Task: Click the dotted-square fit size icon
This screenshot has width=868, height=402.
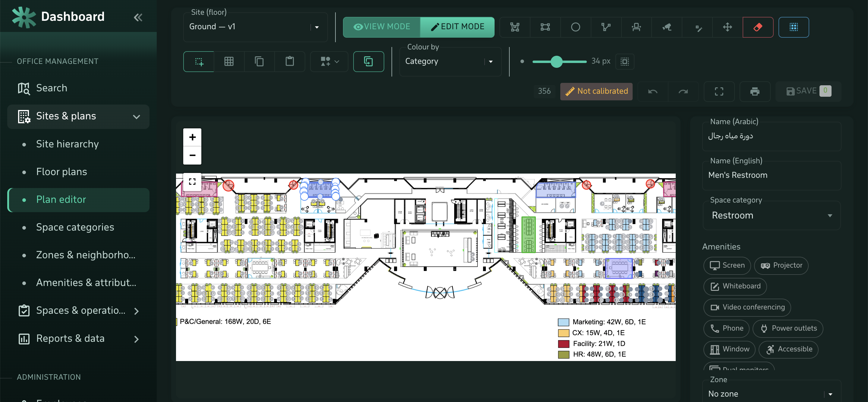Action: pyautogui.click(x=625, y=61)
